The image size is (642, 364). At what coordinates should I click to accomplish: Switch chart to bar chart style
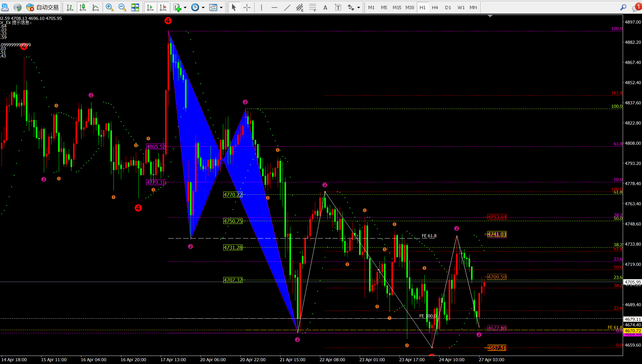pos(70,7)
